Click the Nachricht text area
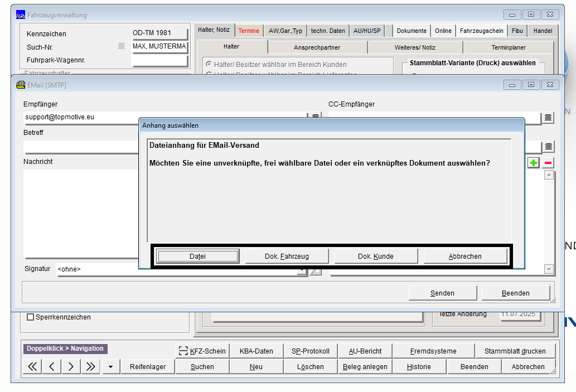Screen dimensions: 576x392 pos(81,213)
